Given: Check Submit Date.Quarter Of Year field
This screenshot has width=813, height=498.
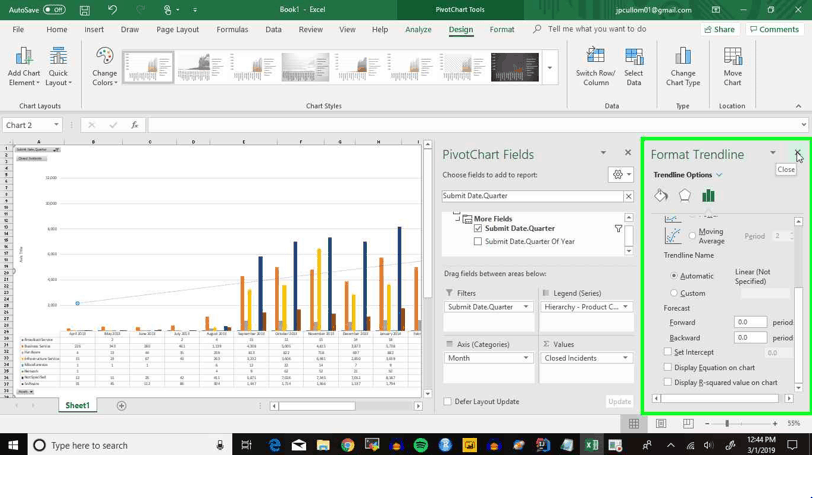Looking at the screenshot, I should [x=478, y=241].
